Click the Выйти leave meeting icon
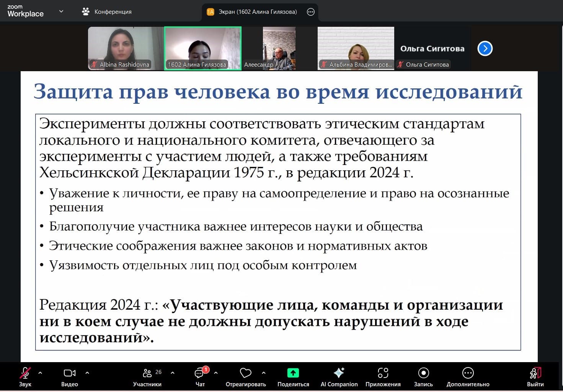 (535, 373)
